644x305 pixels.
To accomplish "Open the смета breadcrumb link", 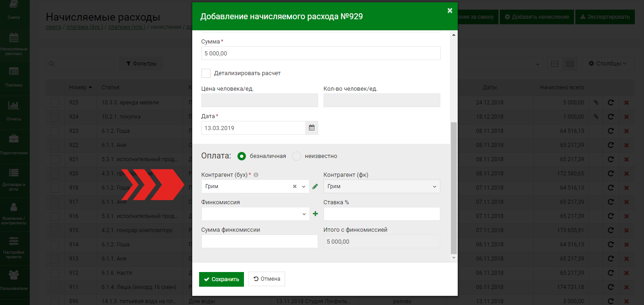I will [54, 27].
